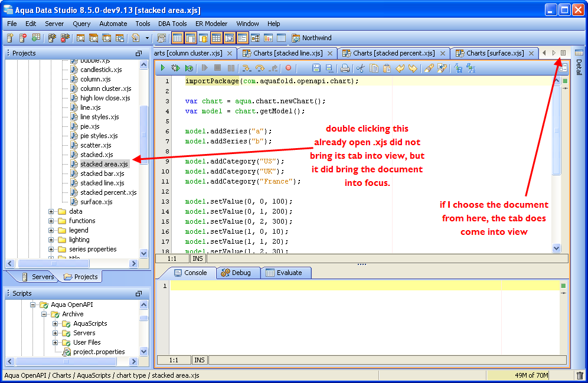Expand the legend folder
Viewport: 588px width, 383px height.
click(51, 231)
